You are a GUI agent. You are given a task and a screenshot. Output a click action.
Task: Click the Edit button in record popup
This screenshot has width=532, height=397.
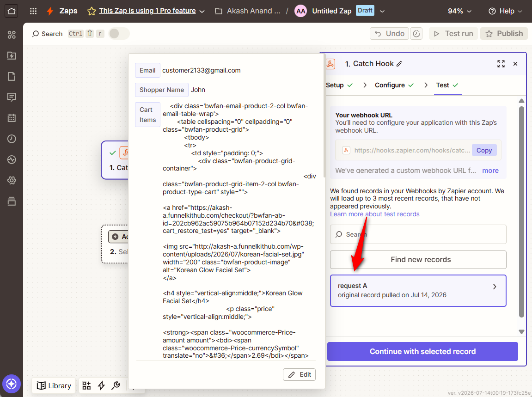pyautogui.click(x=299, y=375)
